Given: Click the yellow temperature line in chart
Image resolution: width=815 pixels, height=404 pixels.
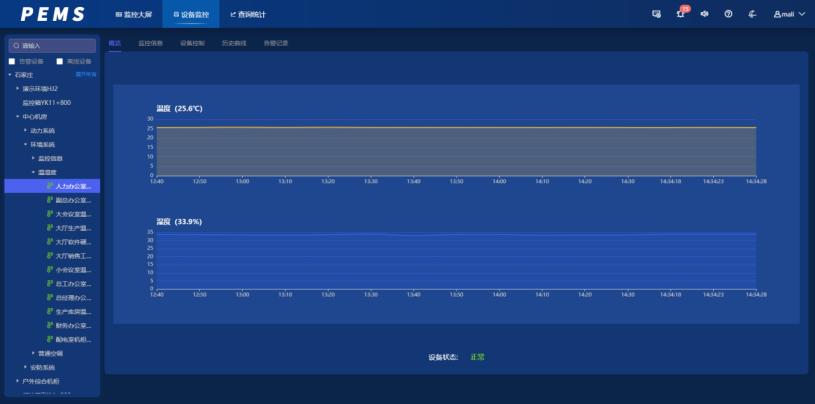Looking at the screenshot, I should pos(456,127).
